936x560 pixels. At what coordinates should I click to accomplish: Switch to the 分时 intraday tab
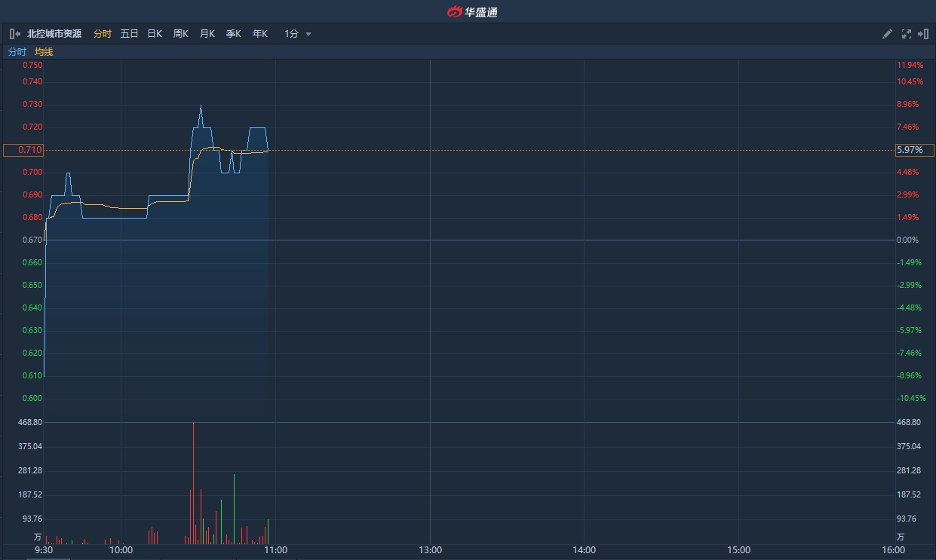103,34
